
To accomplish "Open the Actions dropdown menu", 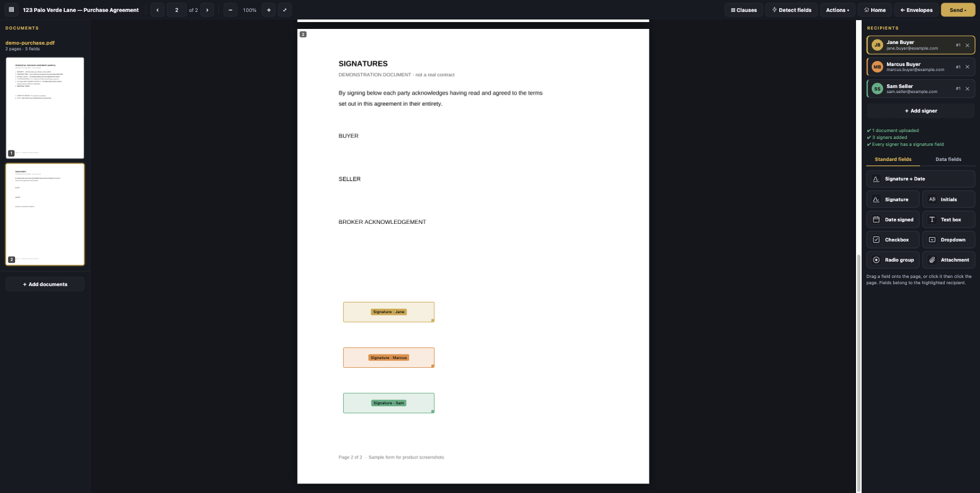I will [x=837, y=10].
